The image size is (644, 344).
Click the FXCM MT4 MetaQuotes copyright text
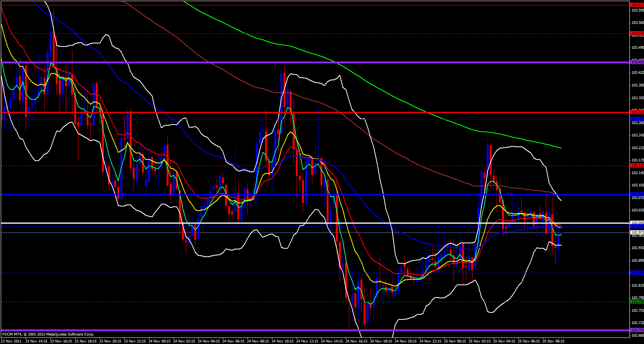click(x=48, y=334)
